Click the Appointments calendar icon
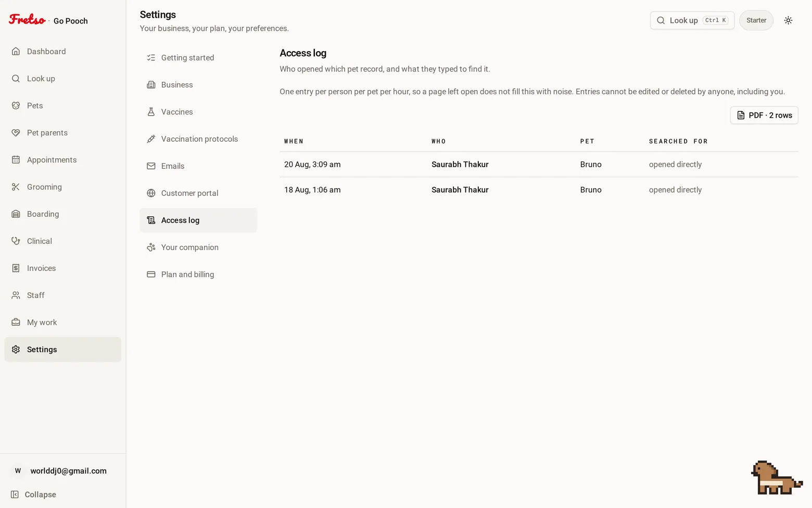Screen dimensions: 812x508 16,160
